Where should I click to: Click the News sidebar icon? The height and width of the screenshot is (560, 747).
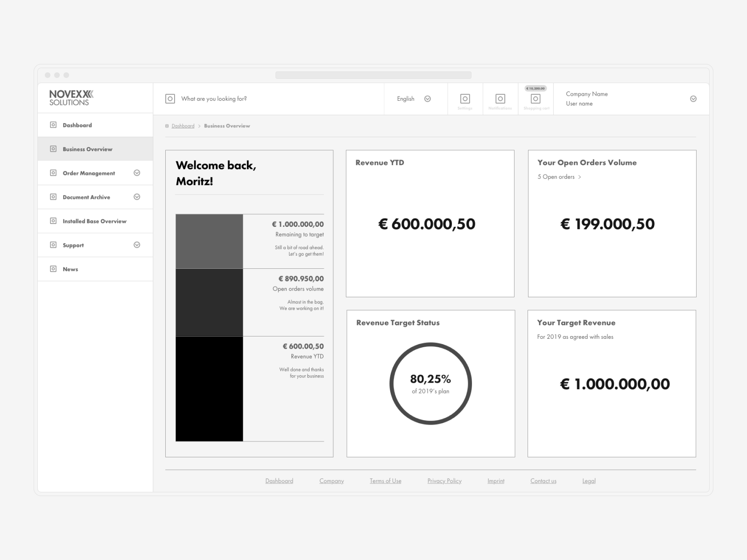53,269
